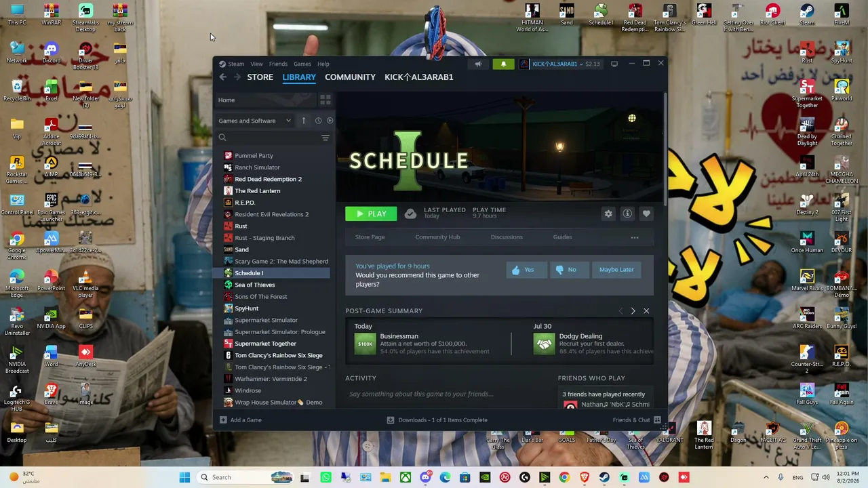
Task: Open Schedule I game settings gear
Action: (608, 214)
